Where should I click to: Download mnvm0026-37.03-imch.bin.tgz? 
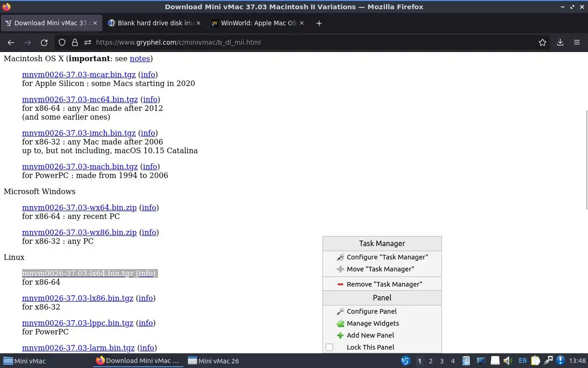[79, 133]
